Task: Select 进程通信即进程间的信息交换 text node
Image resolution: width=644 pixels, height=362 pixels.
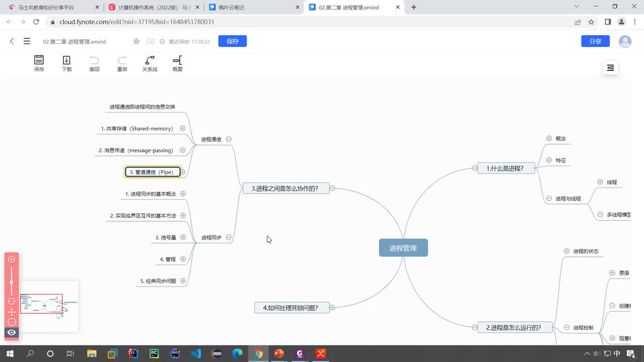Action: 142,107
